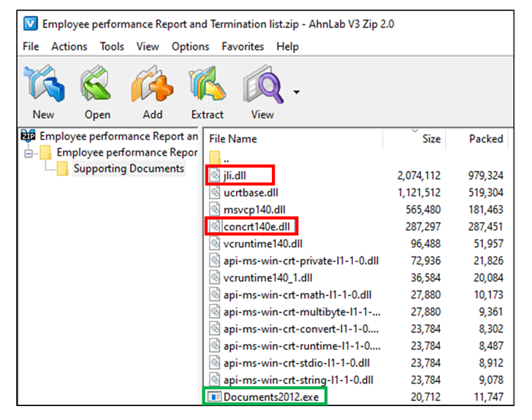The image size is (532, 420).
Task: Click the msvcp140.dll file icon
Action: (x=214, y=210)
